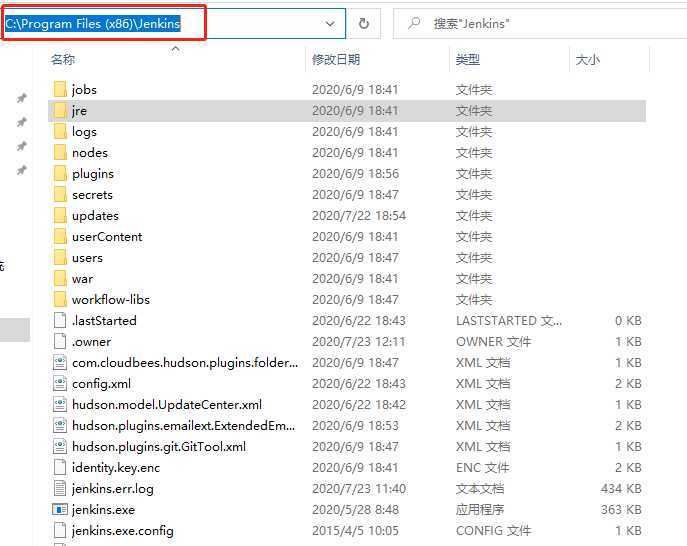The height and width of the screenshot is (546, 687).
Task: Click the workflow-libs folder icon
Action: pos(60,300)
